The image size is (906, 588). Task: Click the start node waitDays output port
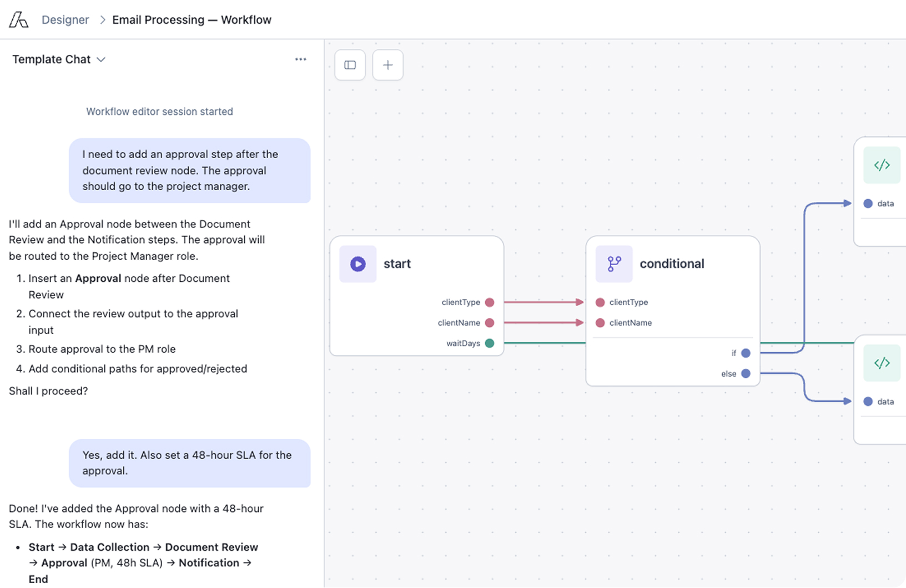490,343
